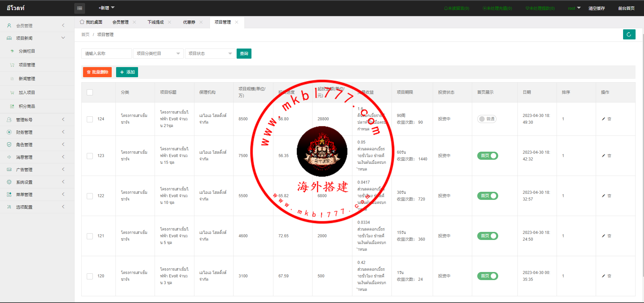The height and width of the screenshot is (303, 644).
Task: Toggle the sidebar hamburger menu icon
Action: (80, 8)
